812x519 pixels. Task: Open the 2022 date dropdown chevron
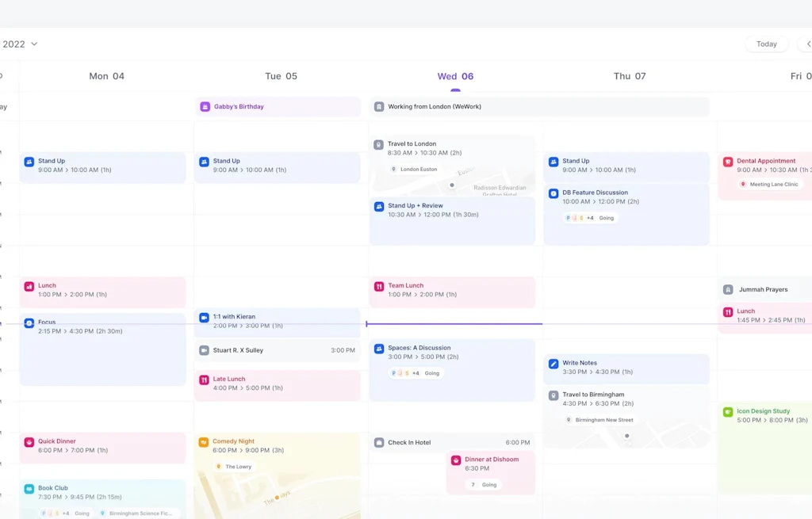[34, 44]
